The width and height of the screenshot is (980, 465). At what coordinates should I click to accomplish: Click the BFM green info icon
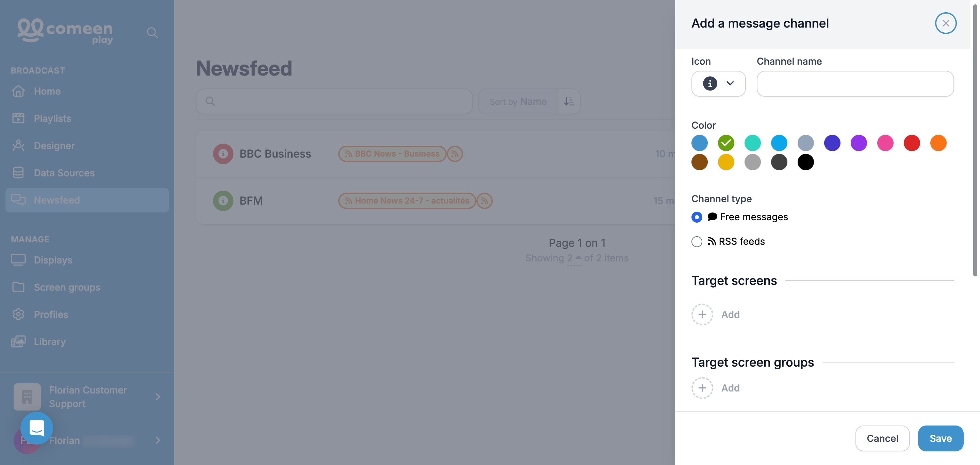click(x=223, y=201)
